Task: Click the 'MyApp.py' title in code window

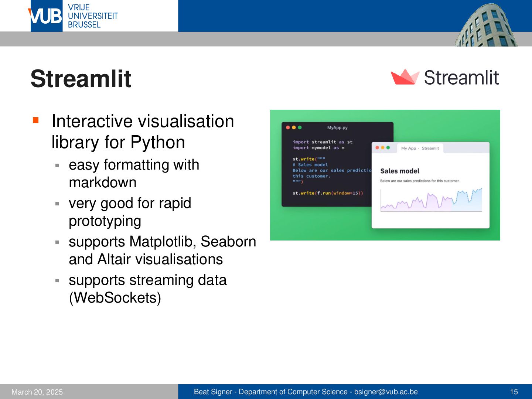Action: [x=337, y=127]
